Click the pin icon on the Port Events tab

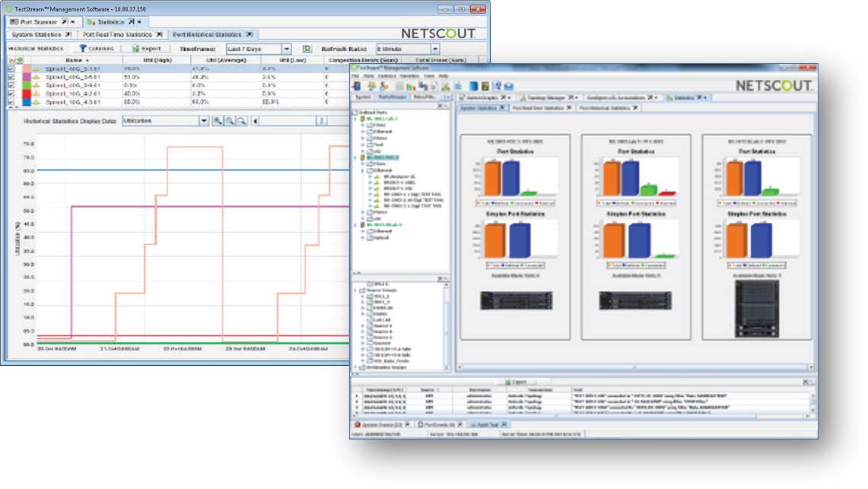point(460,425)
